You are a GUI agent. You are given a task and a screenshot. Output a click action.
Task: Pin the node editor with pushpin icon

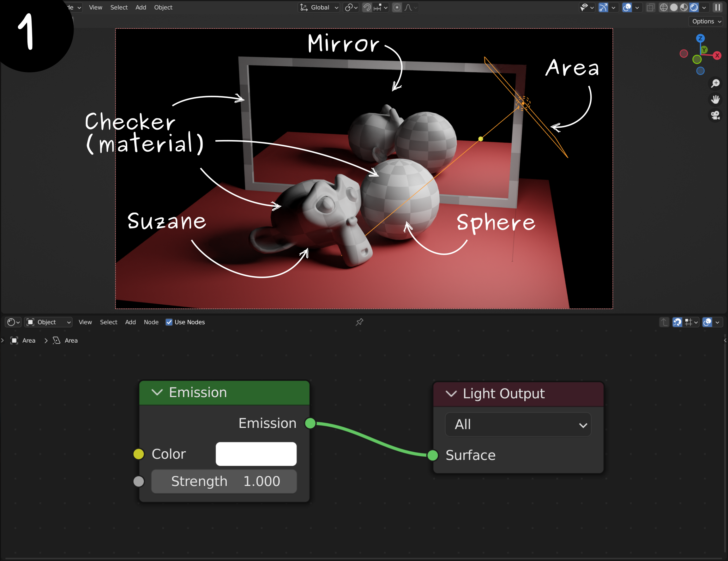pos(359,322)
